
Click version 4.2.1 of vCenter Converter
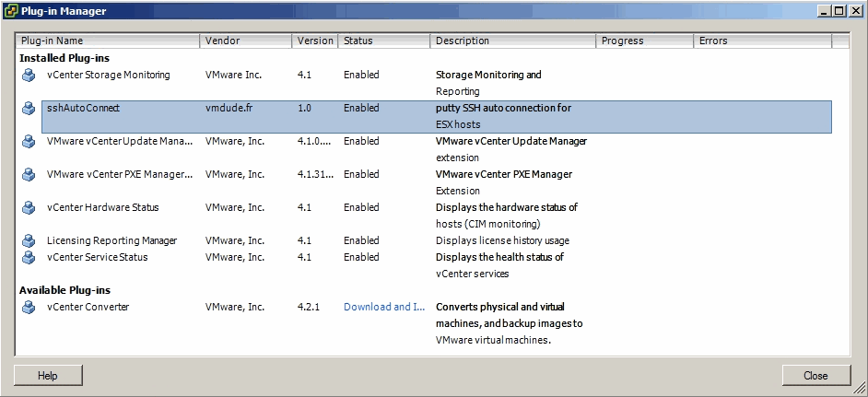click(309, 307)
